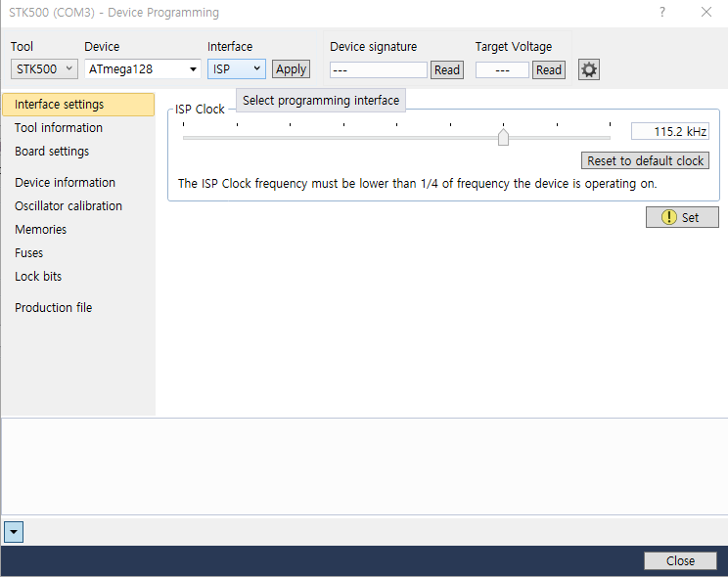Open the Device information page
Image resolution: width=728 pixels, height=577 pixels.
[x=65, y=183]
